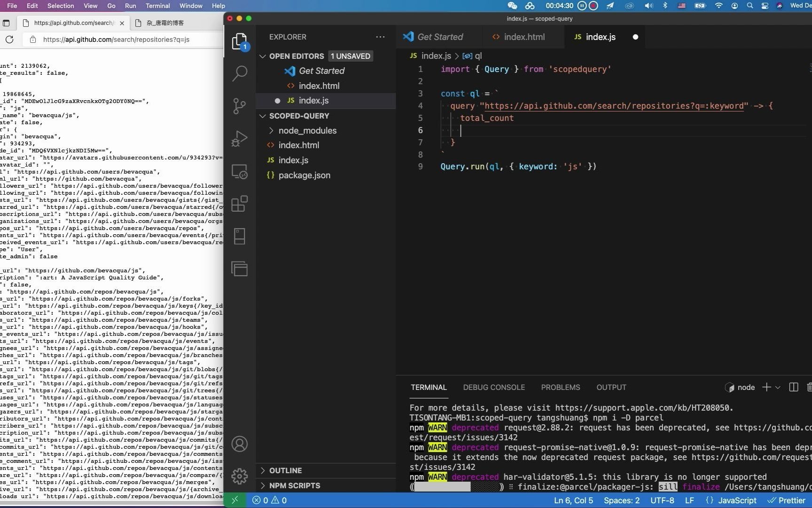Close the api.github.com browser tab
Image resolution: width=812 pixels, height=508 pixels.
122,23
